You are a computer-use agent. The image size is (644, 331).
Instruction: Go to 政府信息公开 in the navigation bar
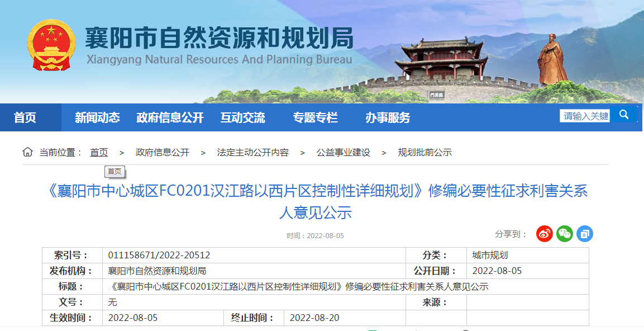coord(170,117)
